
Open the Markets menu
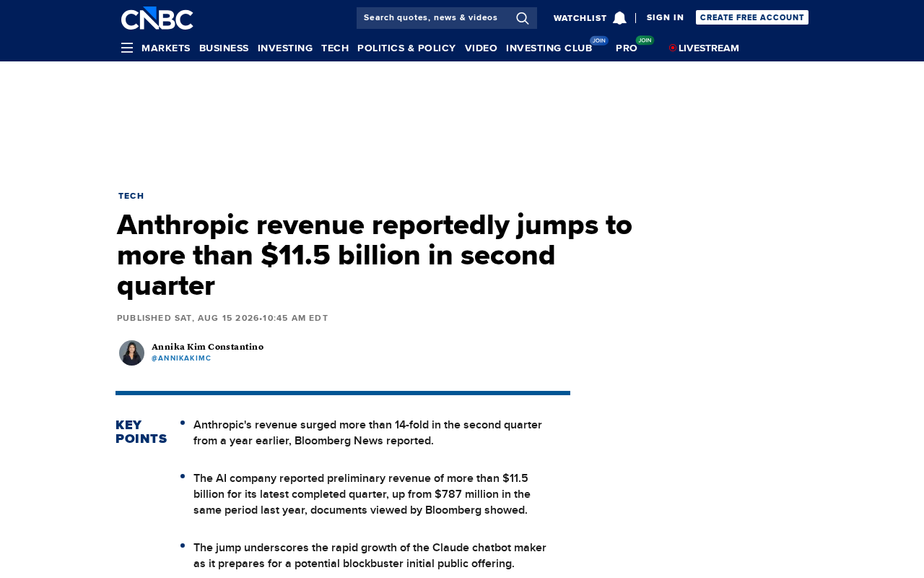[166, 48]
